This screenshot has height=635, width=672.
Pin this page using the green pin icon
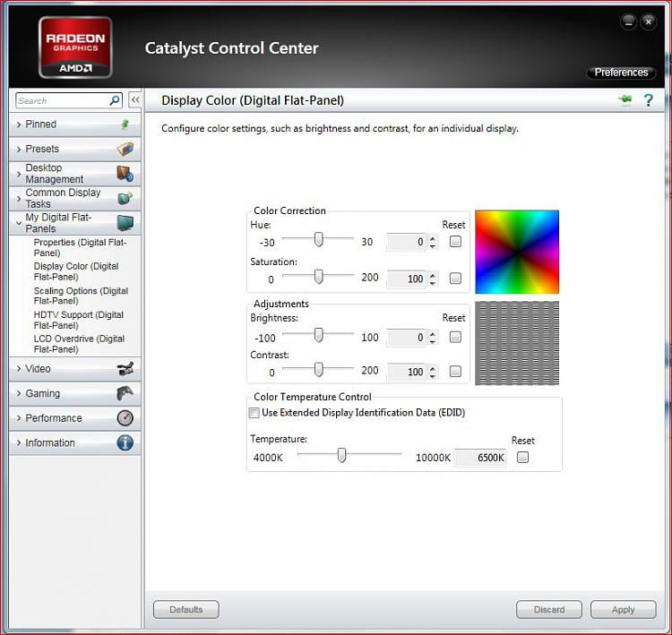(625, 99)
